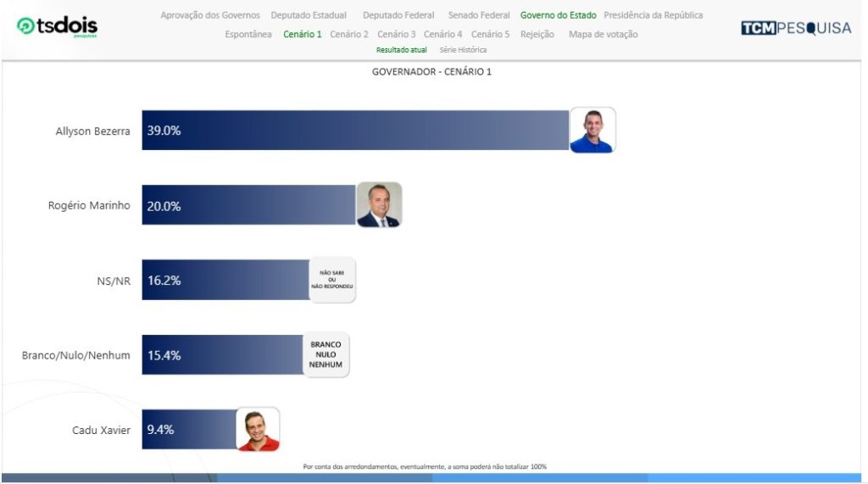Click the Allyson Bezerra 39.0% bar

click(x=356, y=131)
